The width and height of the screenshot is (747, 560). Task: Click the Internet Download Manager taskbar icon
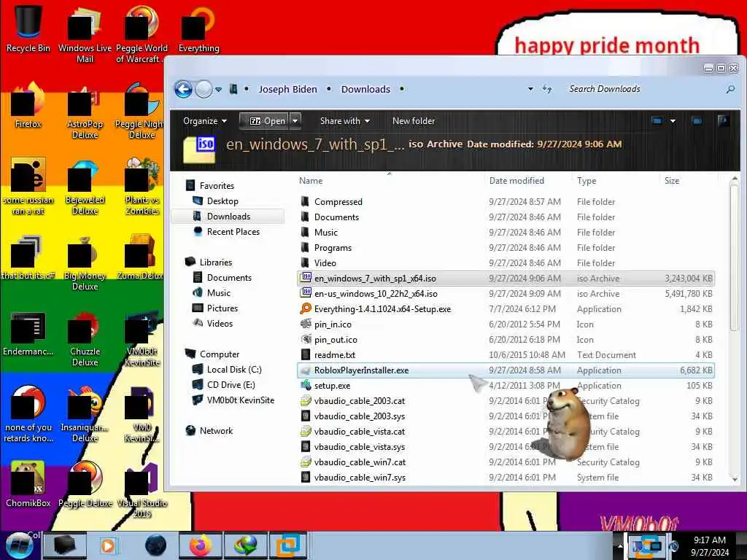245,545
